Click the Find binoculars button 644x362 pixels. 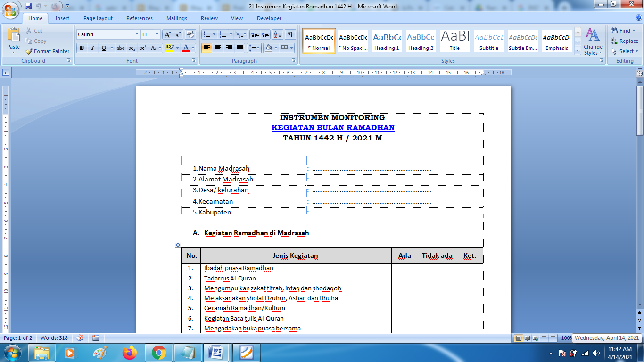coord(621,31)
